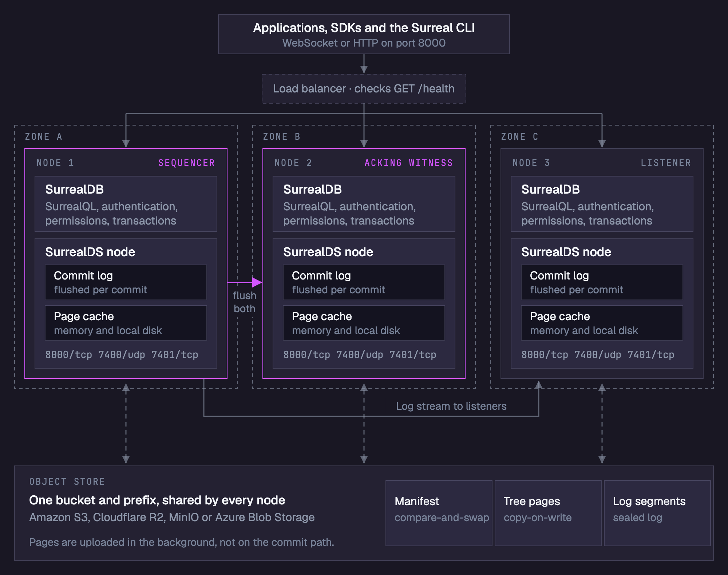Click the port list text in Node 1

(x=122, y=354)
